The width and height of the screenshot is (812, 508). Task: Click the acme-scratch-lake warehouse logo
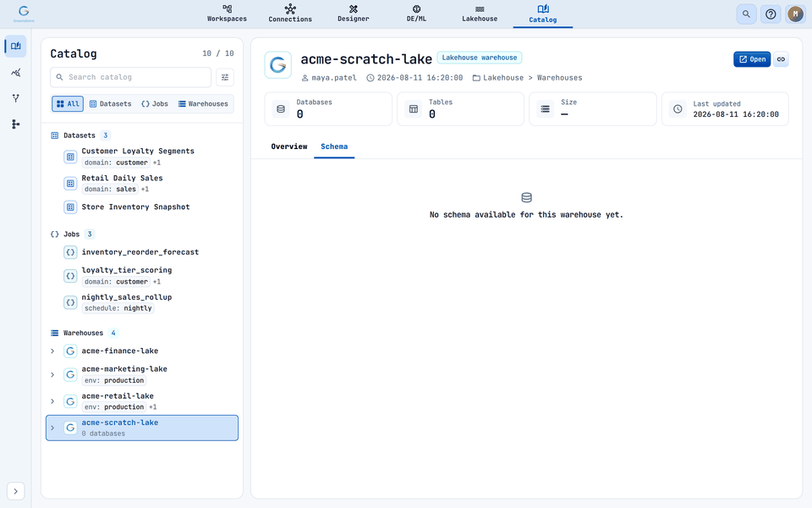(278, 65)
